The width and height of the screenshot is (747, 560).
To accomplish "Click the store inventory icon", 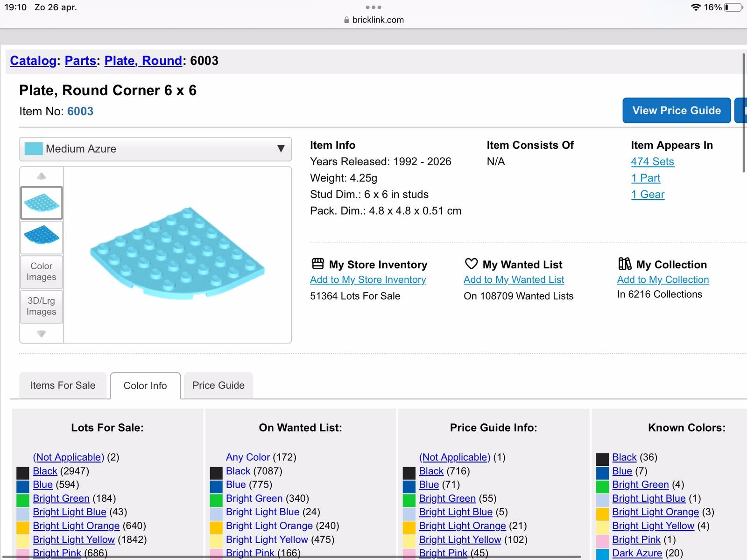I will [317, 264].
